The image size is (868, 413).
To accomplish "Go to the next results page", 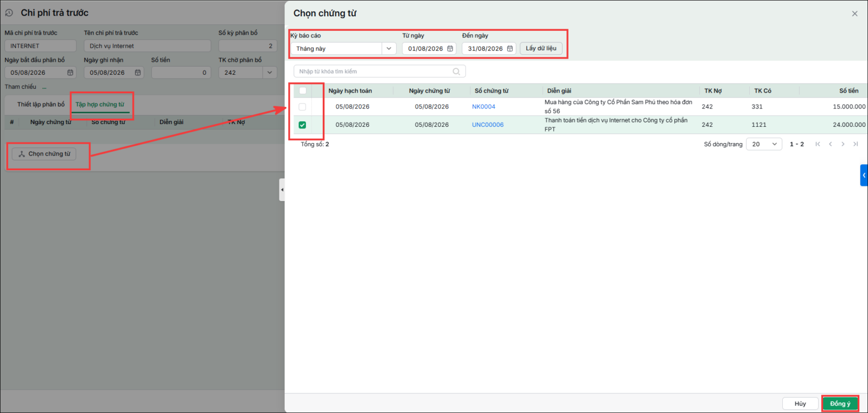I will pos(843,144).
